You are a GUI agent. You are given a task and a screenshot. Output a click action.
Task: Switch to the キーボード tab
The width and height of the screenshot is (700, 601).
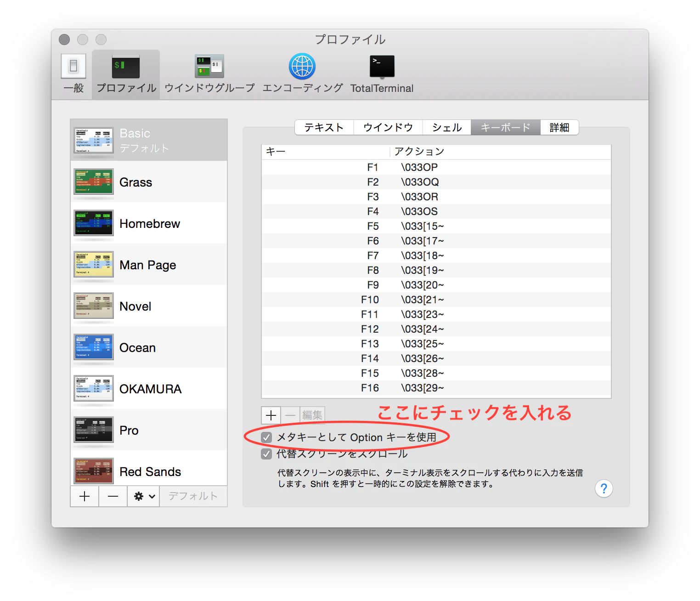pyautogui.click(x=506, y=127)
